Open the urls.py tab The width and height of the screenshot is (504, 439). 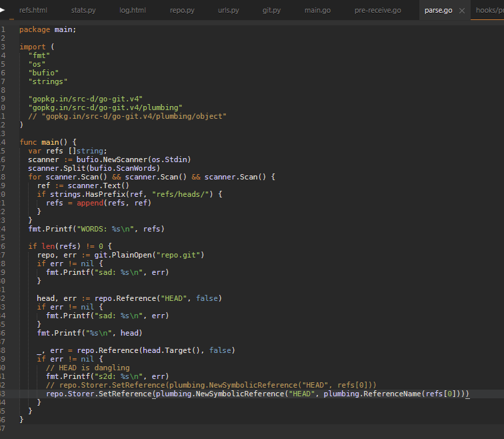tap(228, 11)
